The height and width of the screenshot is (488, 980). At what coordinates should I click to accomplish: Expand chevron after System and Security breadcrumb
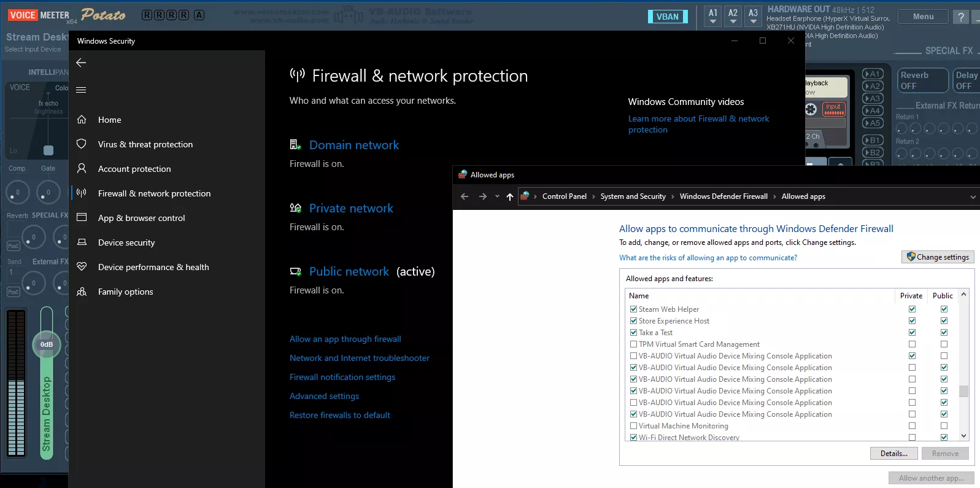tap(673, 196)
